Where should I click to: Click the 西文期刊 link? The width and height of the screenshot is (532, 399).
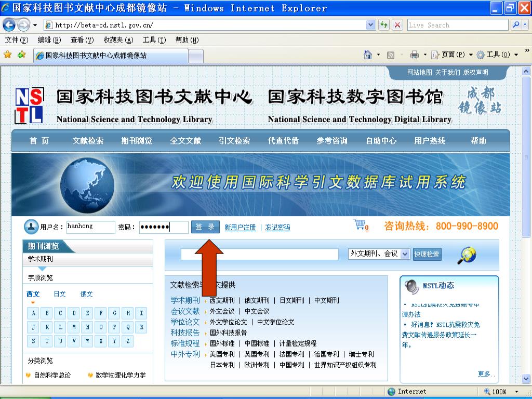pyautogui.click(x=222, y=300)
